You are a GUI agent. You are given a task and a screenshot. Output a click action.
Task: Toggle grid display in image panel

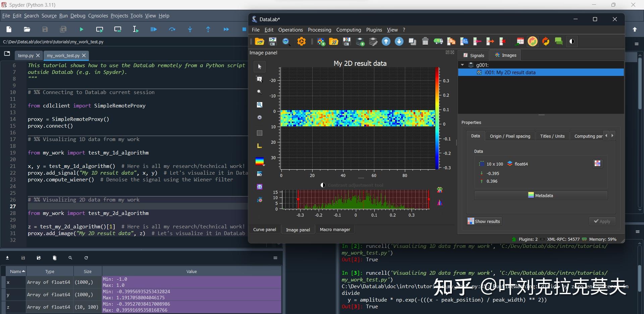point(260,133)
